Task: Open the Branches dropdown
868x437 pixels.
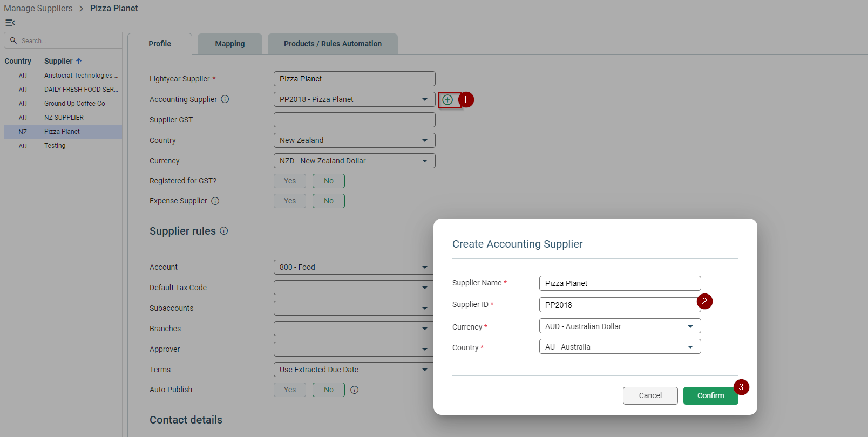Action: coord(354,329)
